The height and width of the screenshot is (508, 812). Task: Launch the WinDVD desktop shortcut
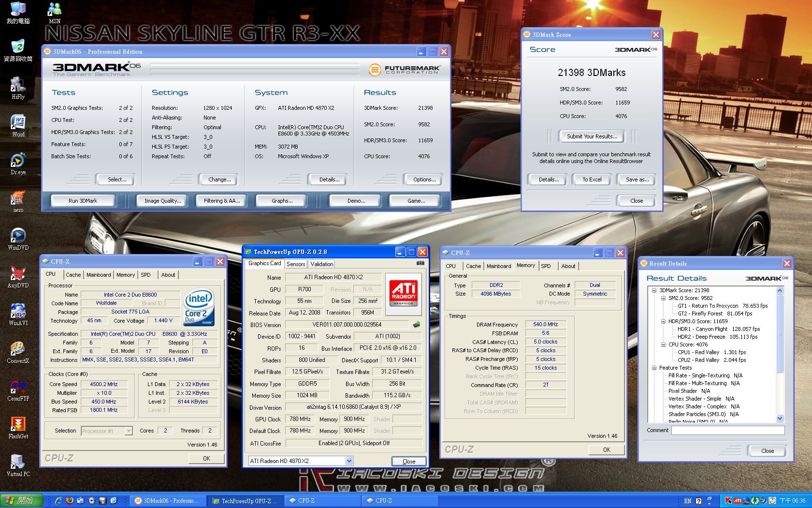tap(18, 239)
